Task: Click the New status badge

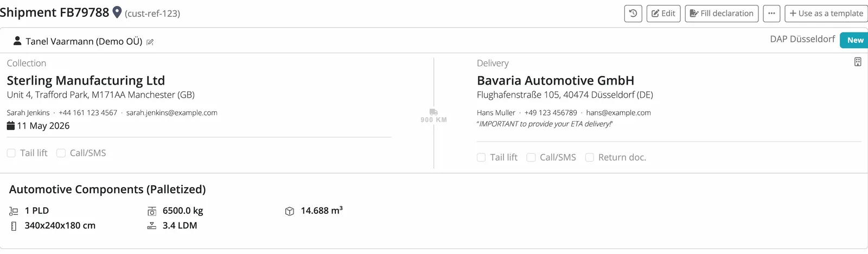Action: click(x=854, y=40)
